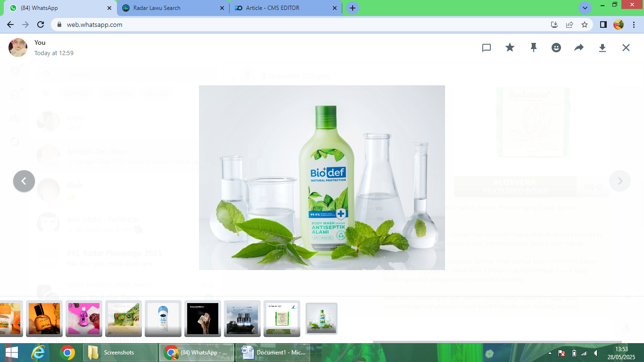
Task: Open the Windows Start menu
Action: tap(11, 353)
